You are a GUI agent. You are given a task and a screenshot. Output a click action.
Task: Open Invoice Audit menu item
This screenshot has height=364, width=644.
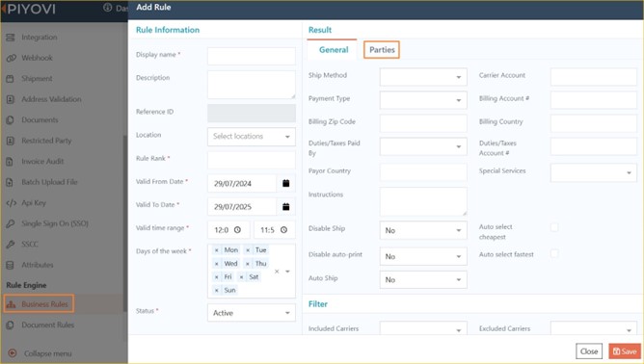[x=42, y=162]
